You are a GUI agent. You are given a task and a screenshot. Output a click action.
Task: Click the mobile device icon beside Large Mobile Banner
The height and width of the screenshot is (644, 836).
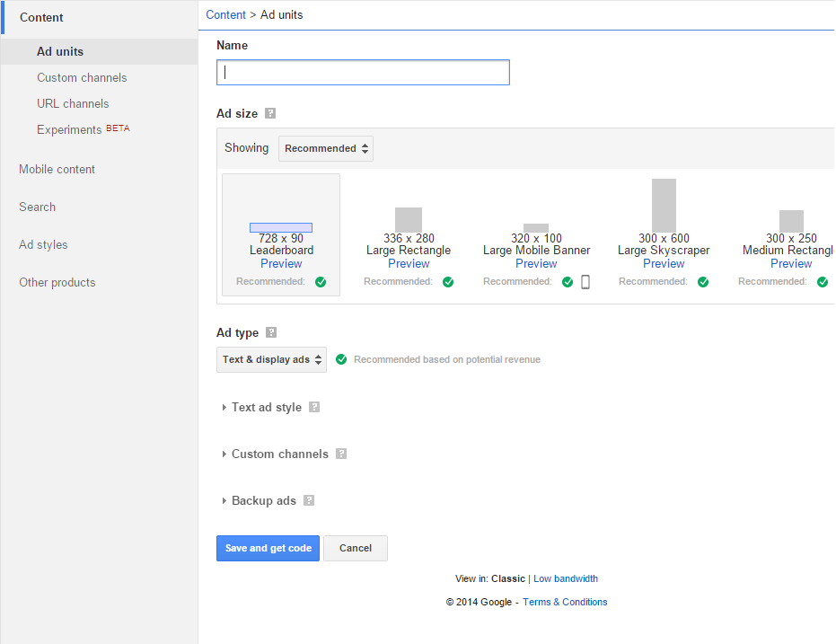585,281
